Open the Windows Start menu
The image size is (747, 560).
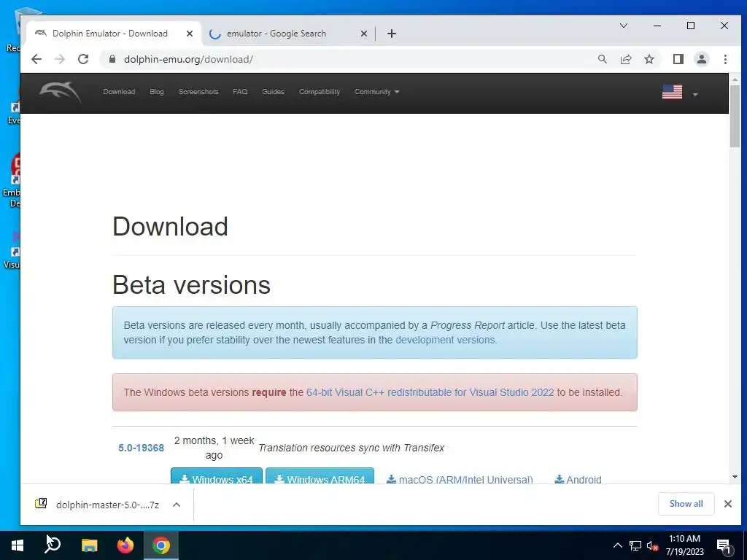click(x=18, y=545)
